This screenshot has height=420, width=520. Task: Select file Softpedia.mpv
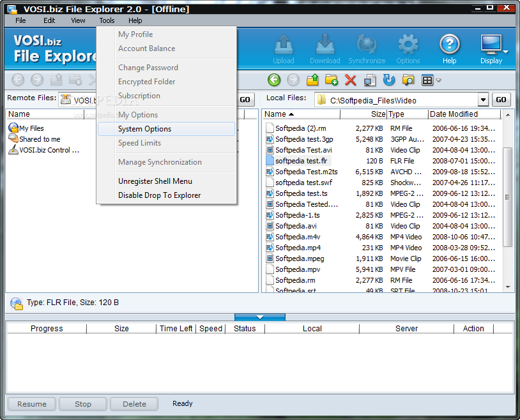point(298,269)
